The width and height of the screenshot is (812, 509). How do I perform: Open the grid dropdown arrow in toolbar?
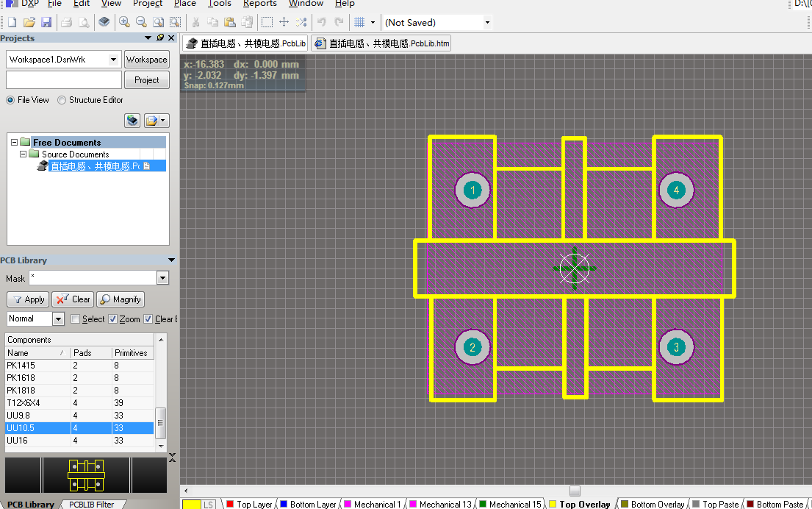pyautogui.click(x=373, y=22)
